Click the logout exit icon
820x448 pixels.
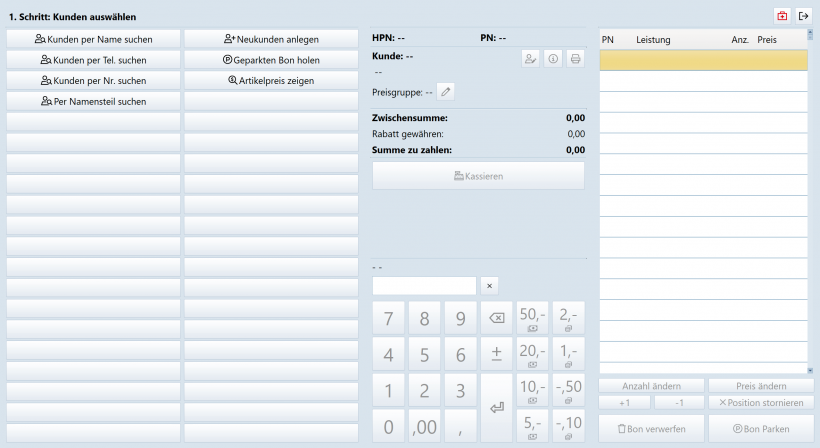tap(803, 16)
